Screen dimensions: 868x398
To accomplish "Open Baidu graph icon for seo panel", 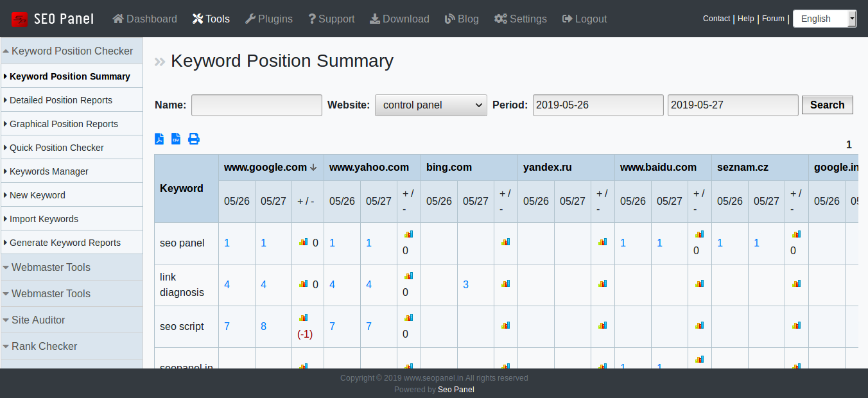I will point(700,234).
